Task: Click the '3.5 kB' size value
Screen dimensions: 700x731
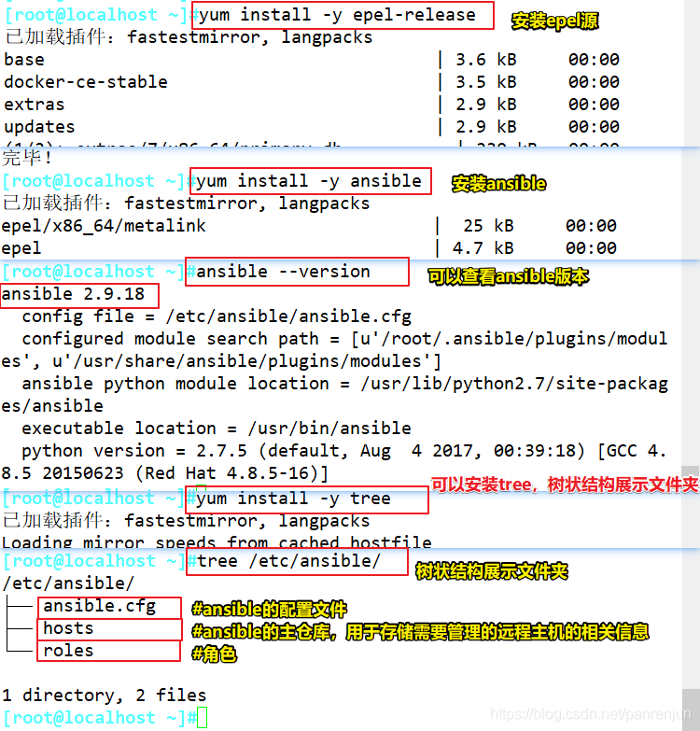Action: click(486, 82)
